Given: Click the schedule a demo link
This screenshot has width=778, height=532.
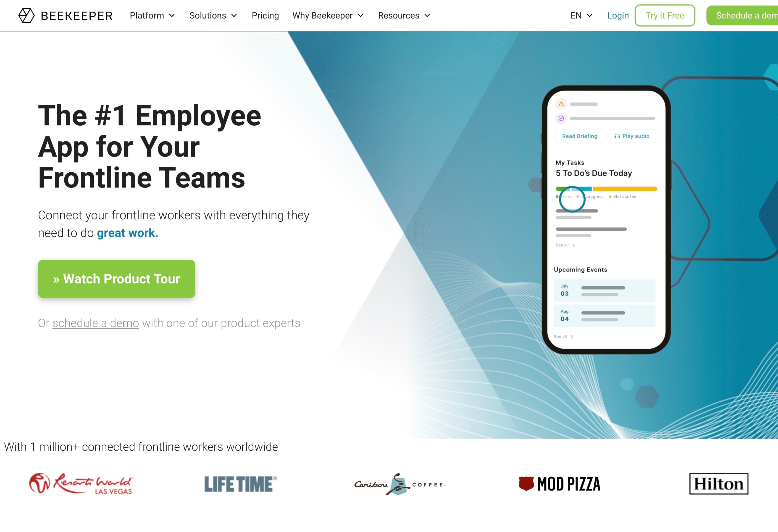Looking at the screenshot, I should [x=96, y=323].
